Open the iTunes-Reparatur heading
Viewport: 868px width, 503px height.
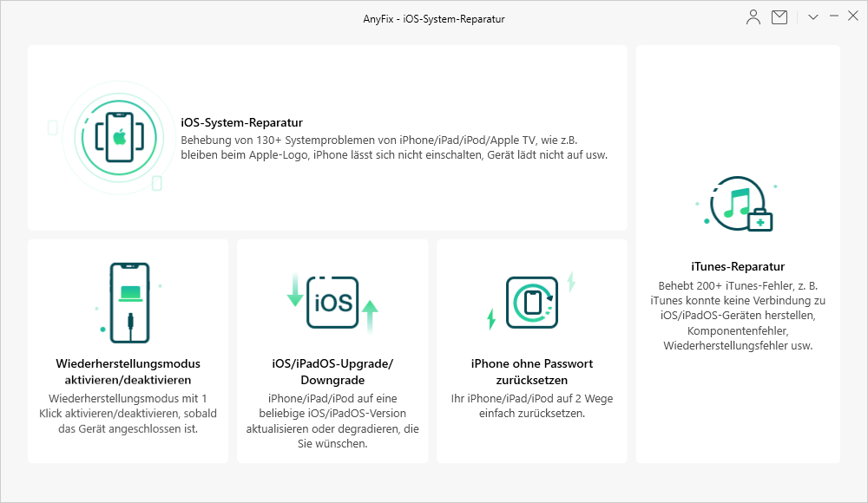[x=738, y=266]
